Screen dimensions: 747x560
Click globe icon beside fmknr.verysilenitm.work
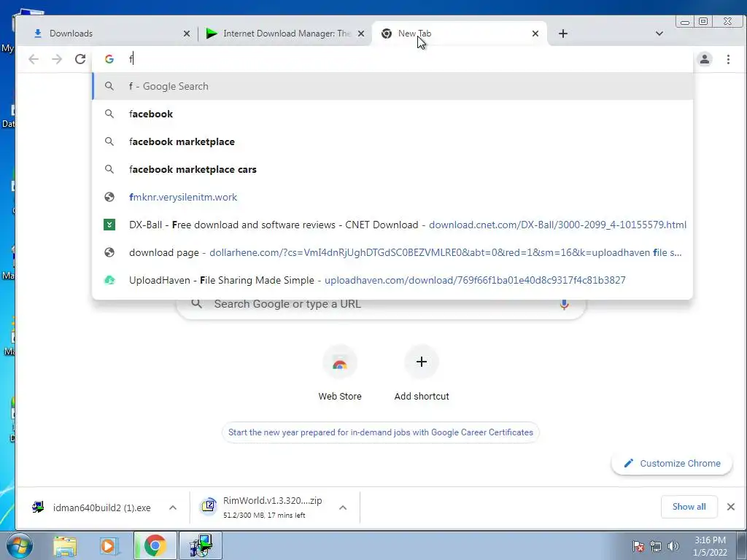pos(109,197)
